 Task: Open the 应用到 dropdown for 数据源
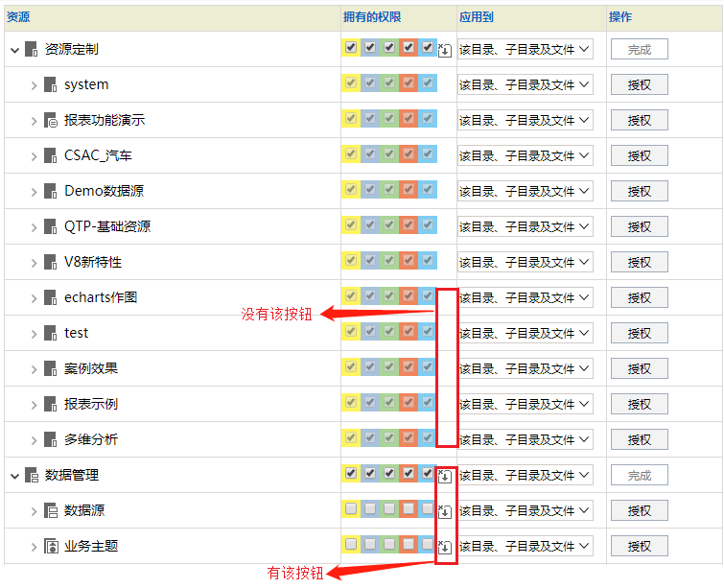click(525, 510)
